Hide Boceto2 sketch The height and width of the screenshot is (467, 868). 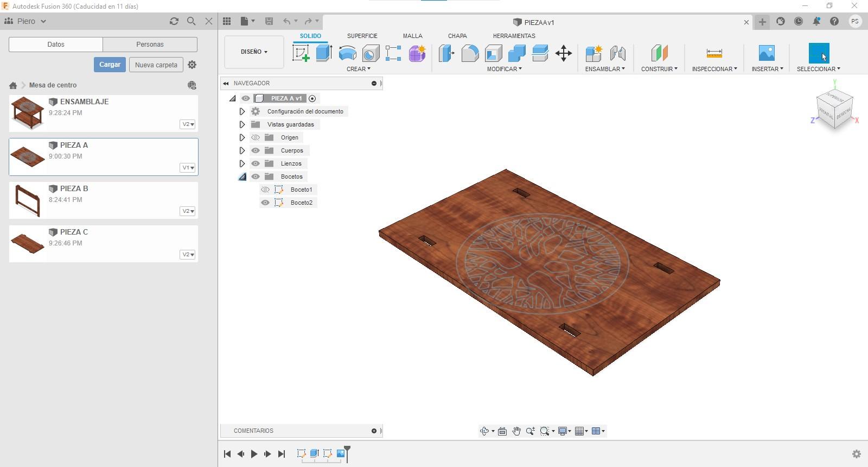pyautogui.click(x=265, y=203)
